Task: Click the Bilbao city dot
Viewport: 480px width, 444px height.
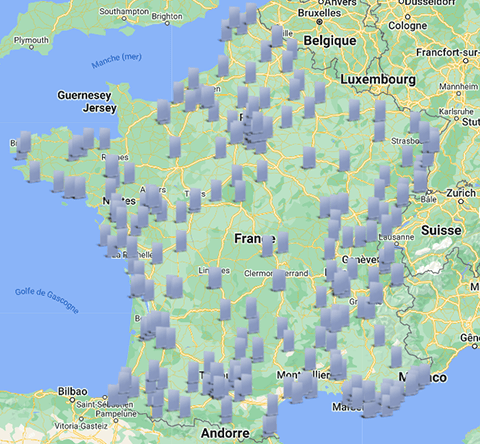Action: (x=72, y=399)
